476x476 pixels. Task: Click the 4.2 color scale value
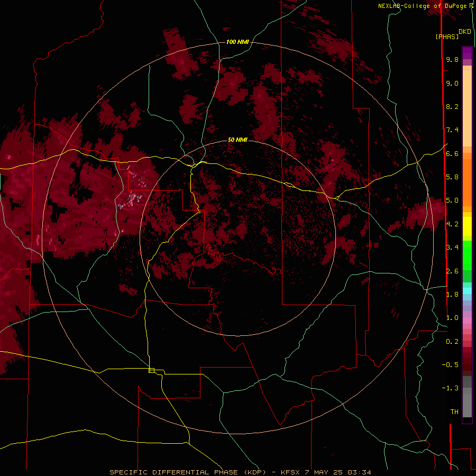pos(452,224)
